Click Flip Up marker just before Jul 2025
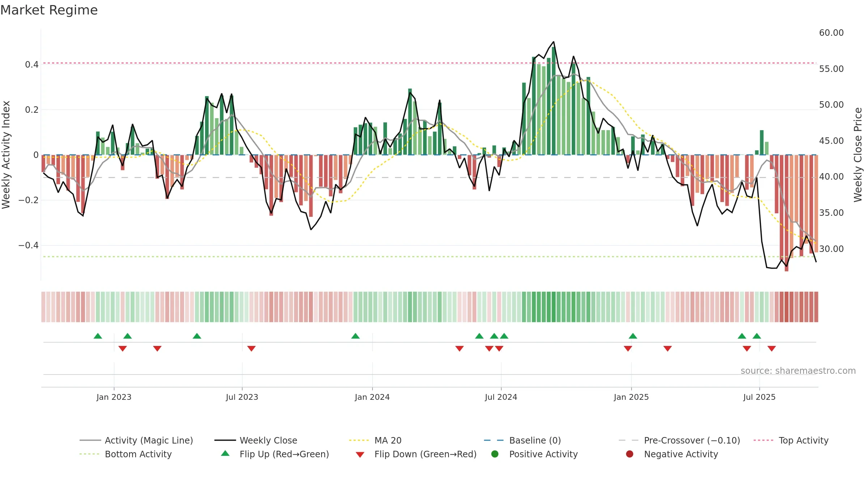Viewport: 868px width, 488px height. (757, 336)
